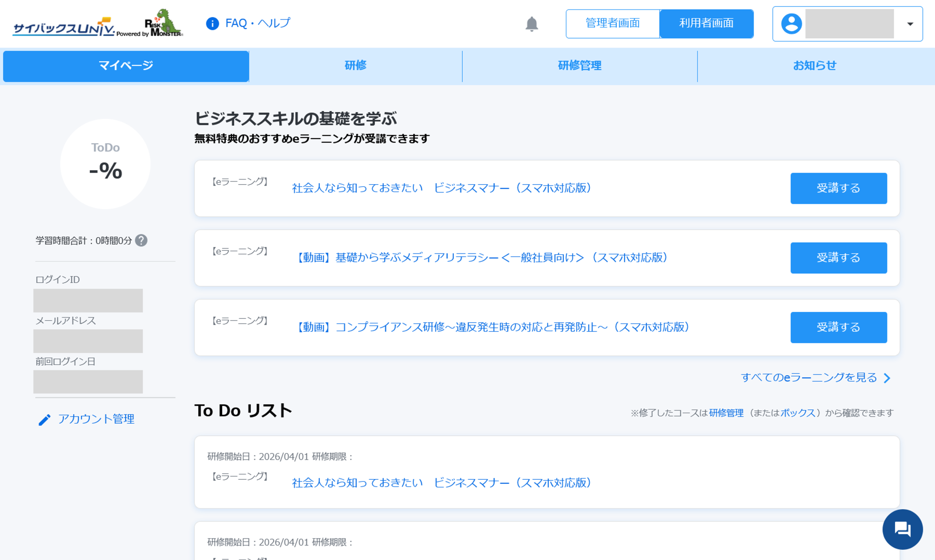Open the chat support bubble

902,529
